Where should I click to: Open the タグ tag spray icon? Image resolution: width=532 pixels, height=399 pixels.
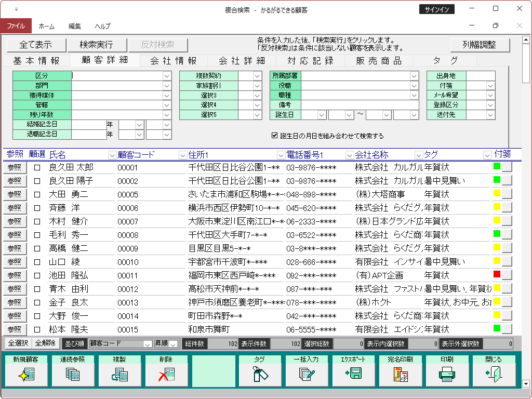[x=260, y=374]
